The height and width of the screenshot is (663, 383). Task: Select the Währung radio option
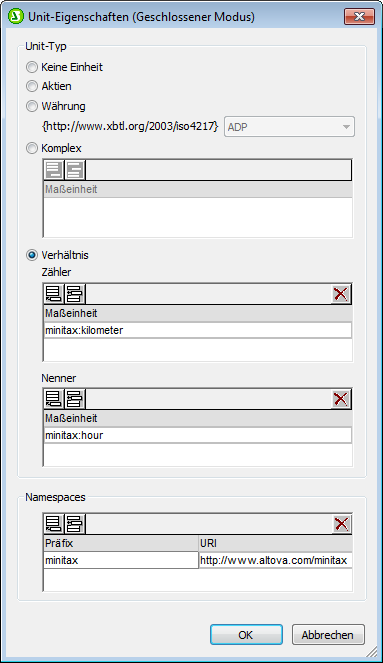32,106
